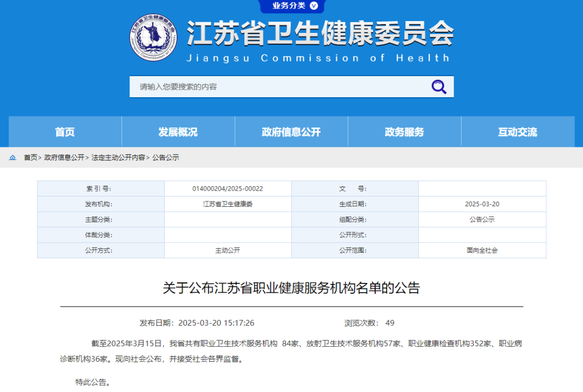Go to 首页 in navigation bar
Screen dimensions: 583x392
65,132
